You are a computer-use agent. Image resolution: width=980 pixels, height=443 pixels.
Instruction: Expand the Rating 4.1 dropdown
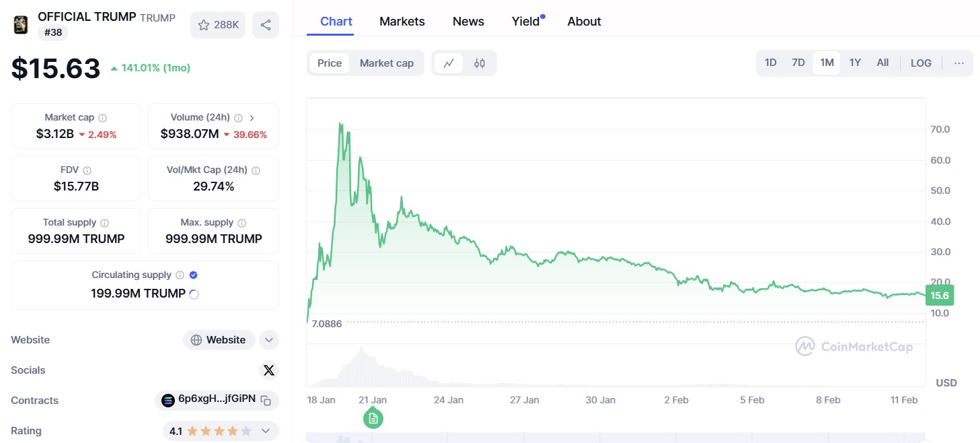266,431
